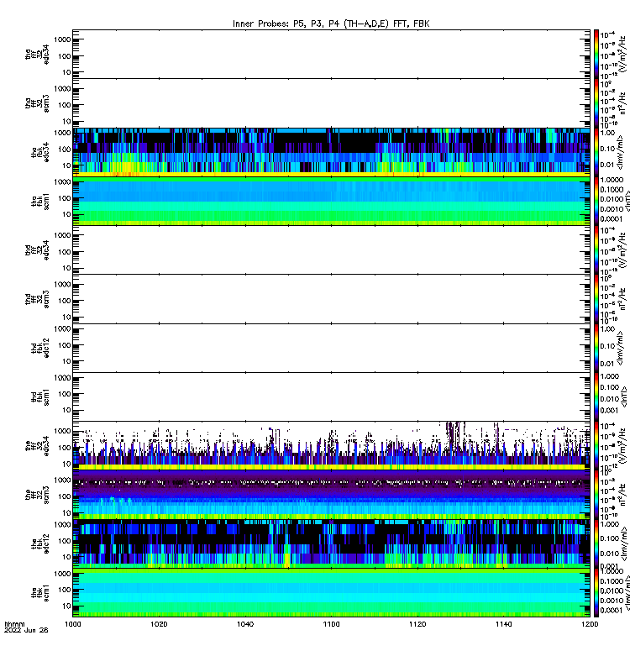This screenshot has width=630, height=672.
Task: Click the '1200' time axis label
Action: (590, 624)
